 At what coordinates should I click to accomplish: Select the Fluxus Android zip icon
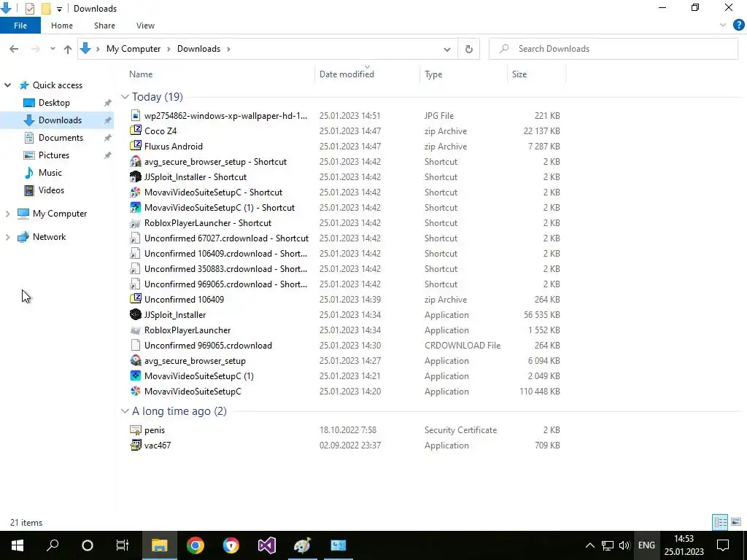[x=136, y=146]
